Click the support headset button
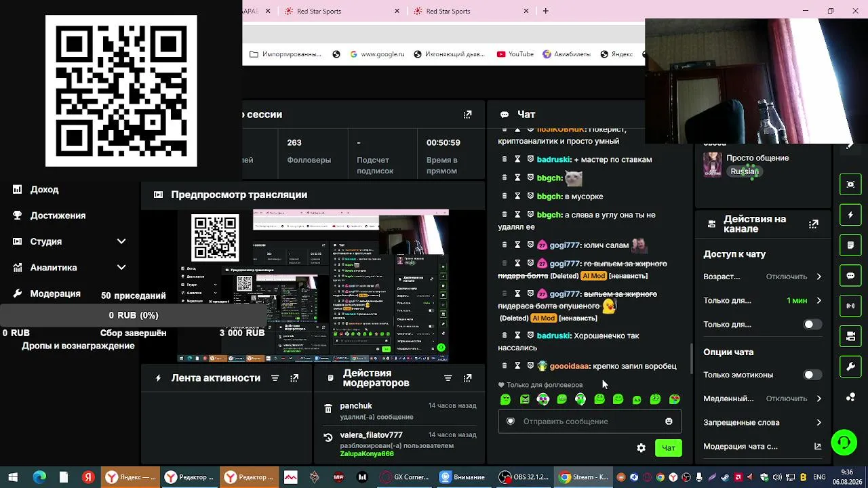 point(844,443)
